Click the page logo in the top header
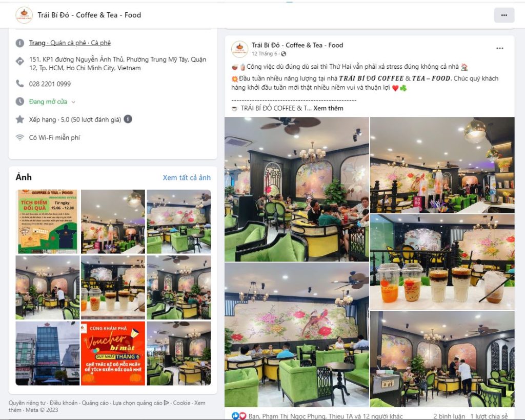525x420 pixels. point(24,15)
